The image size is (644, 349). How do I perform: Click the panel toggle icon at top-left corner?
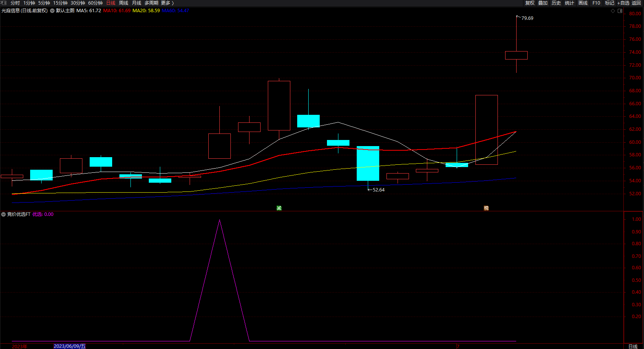3,3
